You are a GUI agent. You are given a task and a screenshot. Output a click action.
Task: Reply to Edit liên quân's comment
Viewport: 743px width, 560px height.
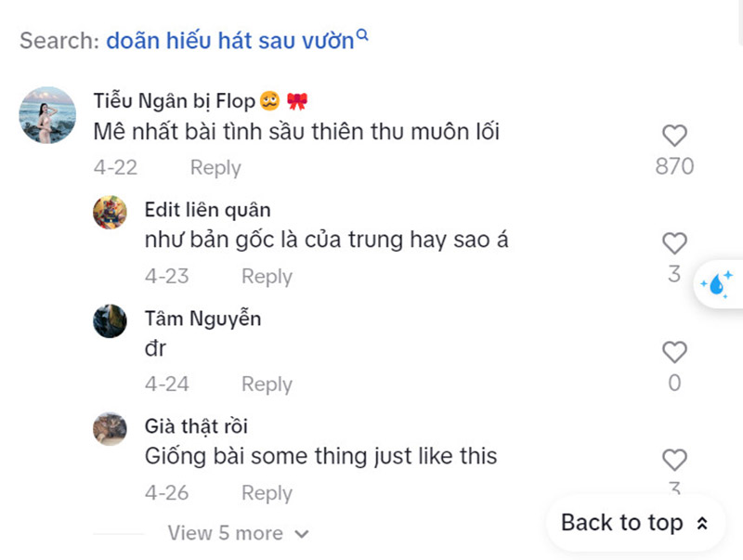click(x=267, y=277)
